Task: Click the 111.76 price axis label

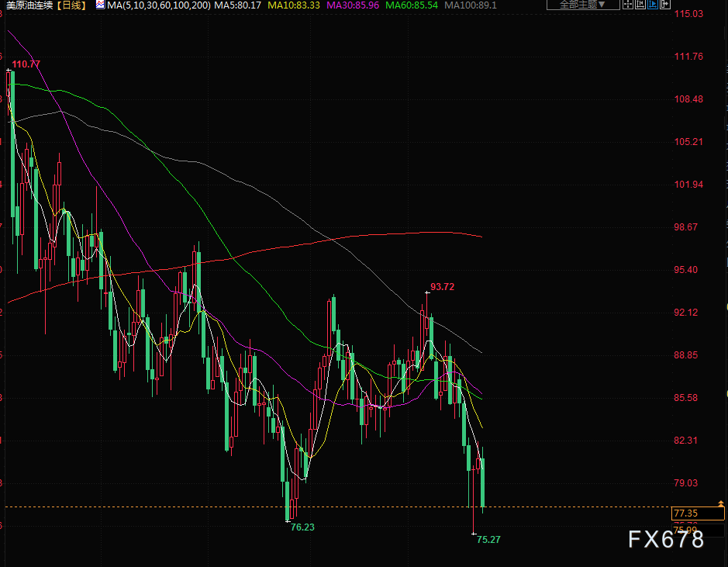Action: 688,57
